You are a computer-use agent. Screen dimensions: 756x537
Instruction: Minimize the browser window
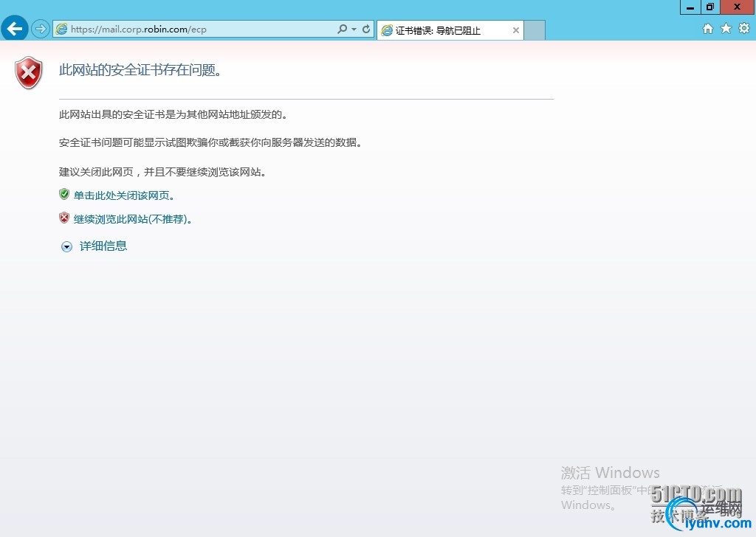[x=690, y=7]
